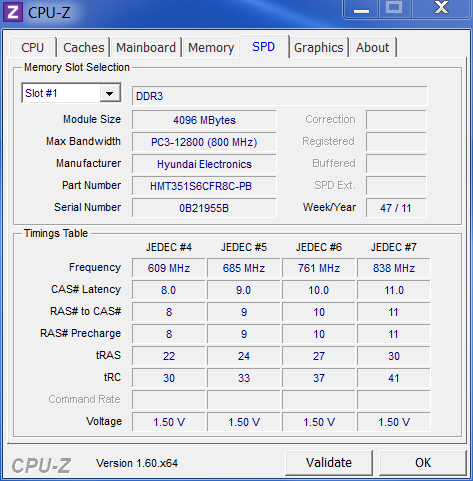Click the JEDEC #4 column header

[x=169, y=247]
